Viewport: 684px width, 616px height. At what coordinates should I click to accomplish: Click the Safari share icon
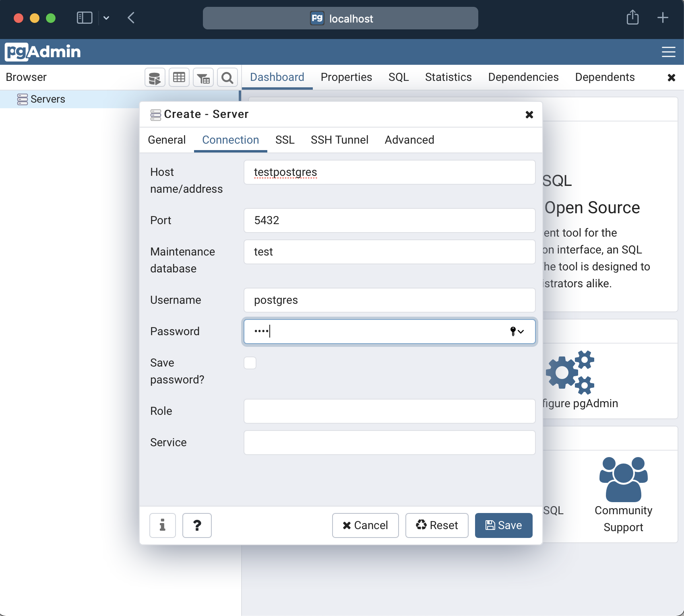pos(632,18)
